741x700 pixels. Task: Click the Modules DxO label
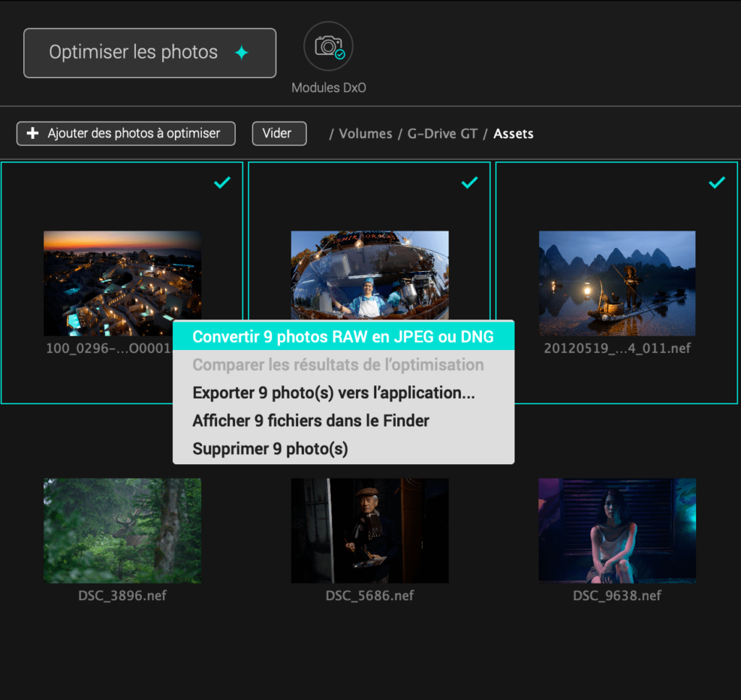[329, 87]
